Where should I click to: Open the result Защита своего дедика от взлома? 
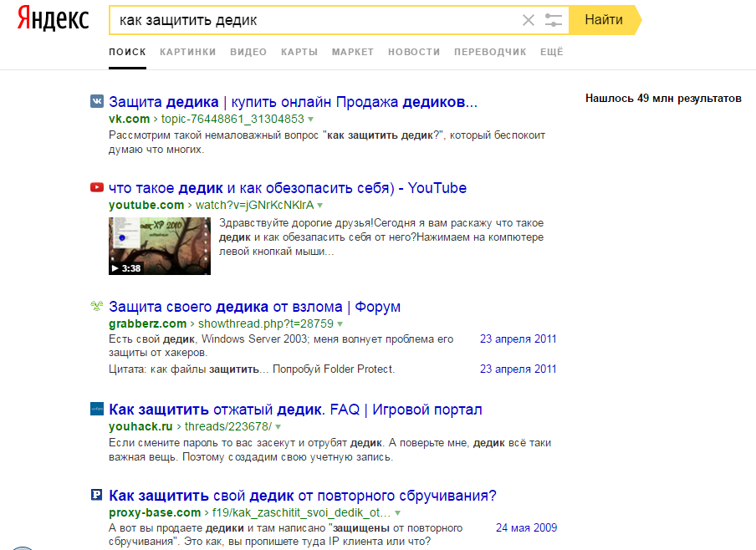(254, 307)
